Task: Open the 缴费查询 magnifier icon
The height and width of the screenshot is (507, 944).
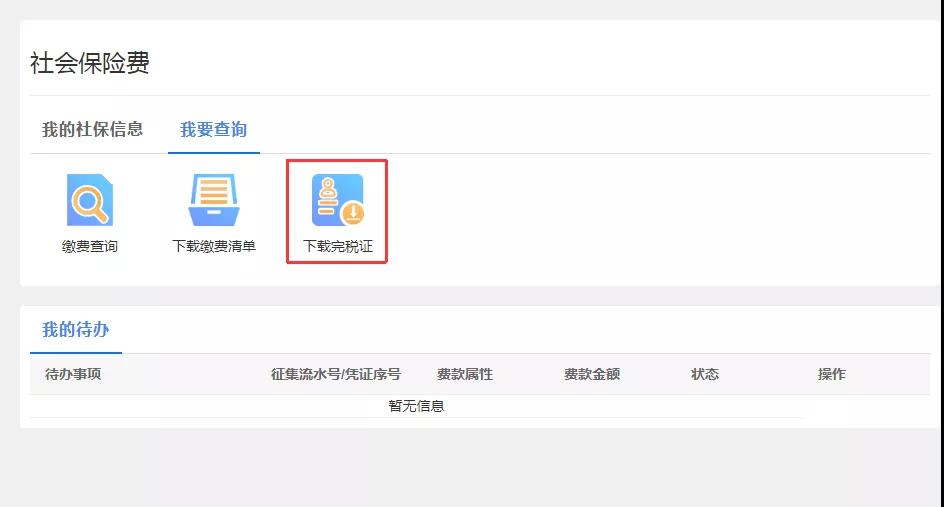Action: pyautogui.click(x=90, y=200)
